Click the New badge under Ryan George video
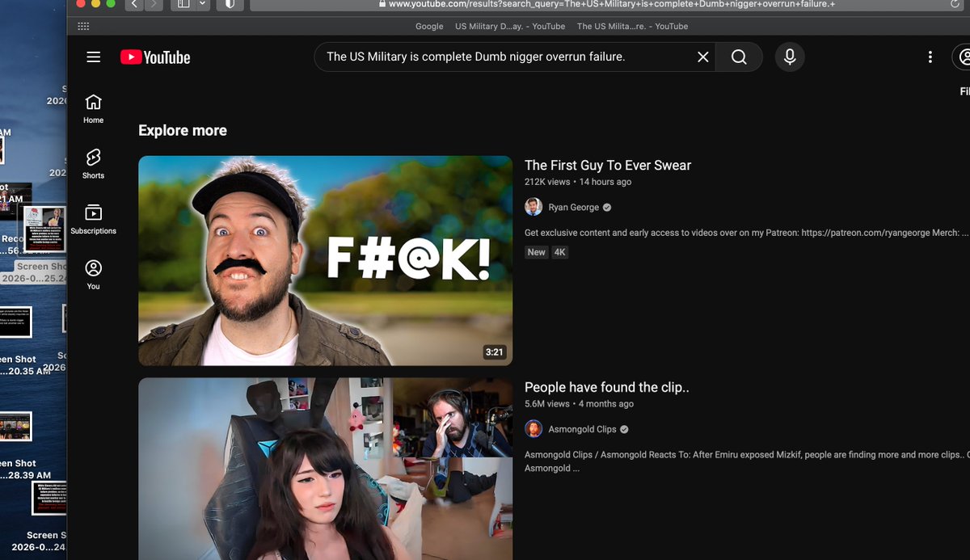 click(x=537, y=252)
